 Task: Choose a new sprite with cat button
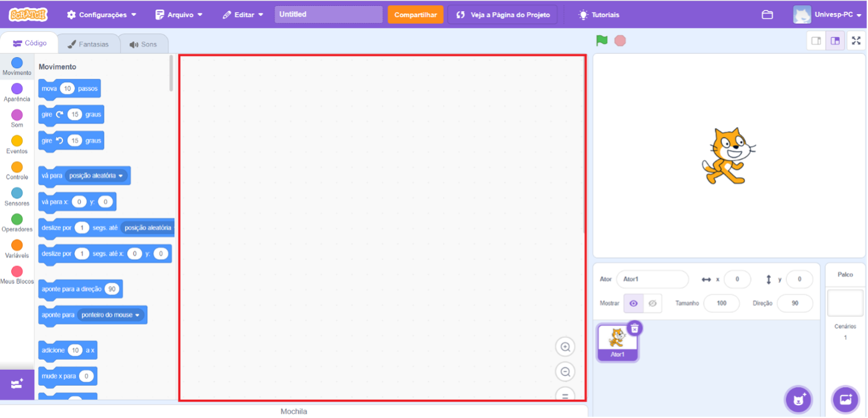[799, 400]
